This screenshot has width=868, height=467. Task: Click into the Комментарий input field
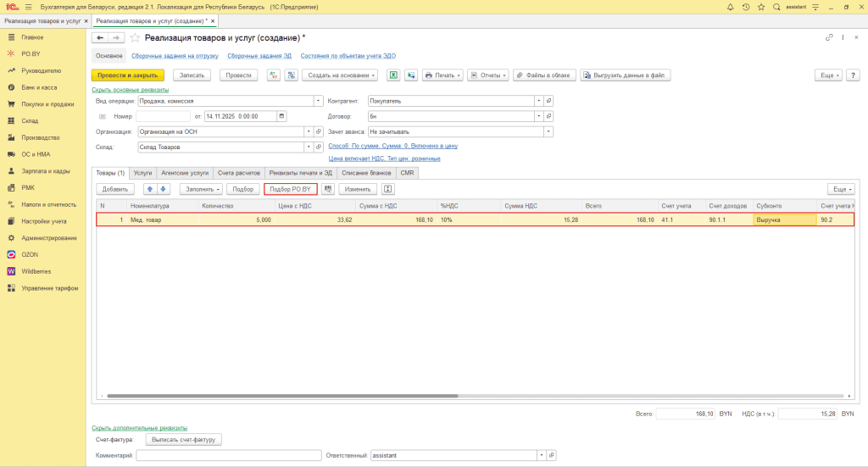click(229, 455)
